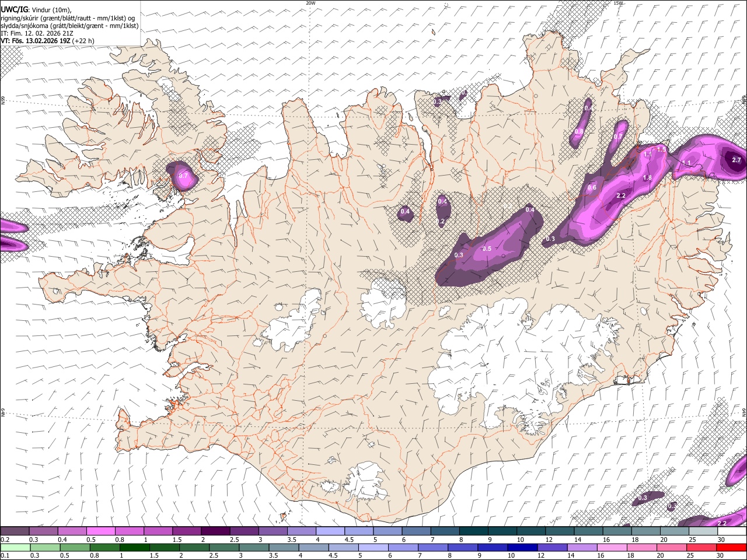Viewport: 747px width, 560px height.
Task: Pick the dark teal top legend swatch at 8
Action: click(x=473, y=531)
